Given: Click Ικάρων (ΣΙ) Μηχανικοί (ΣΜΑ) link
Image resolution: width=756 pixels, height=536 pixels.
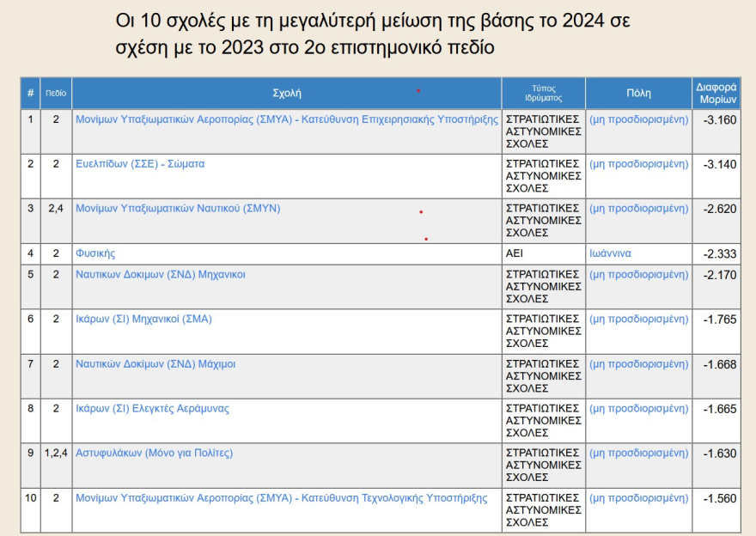Looking at the screenshot, I should coord(143,319).
